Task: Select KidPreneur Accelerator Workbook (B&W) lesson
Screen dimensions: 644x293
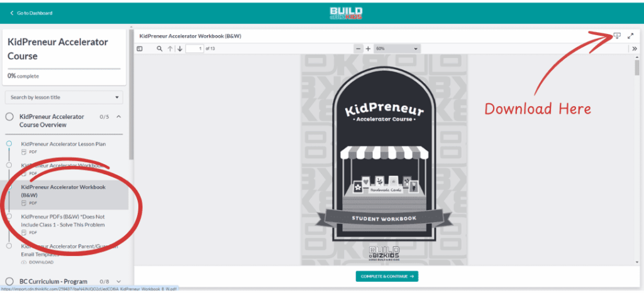Action: click(63, 191)
